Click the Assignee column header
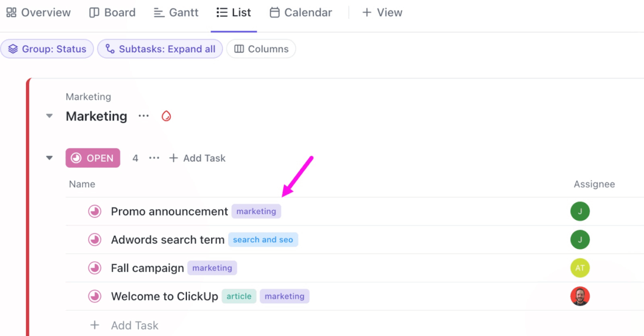Screen dimensions: 644x336 [594, 184]
